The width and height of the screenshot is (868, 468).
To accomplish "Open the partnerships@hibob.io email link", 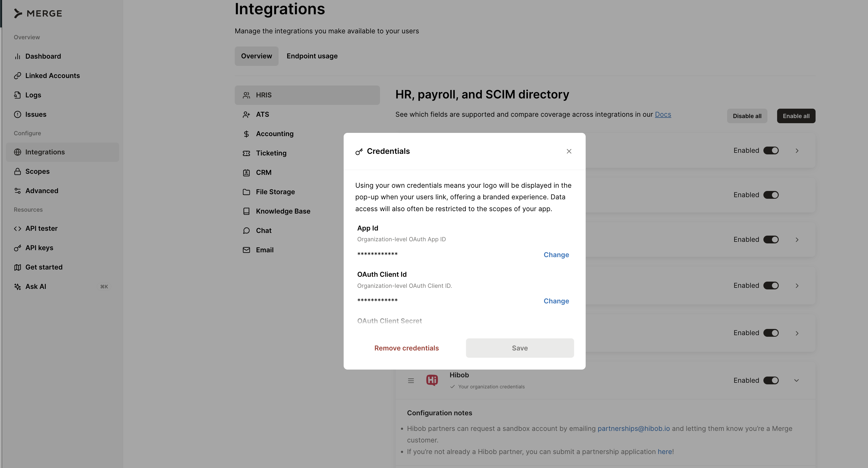I will coord(634,428).
